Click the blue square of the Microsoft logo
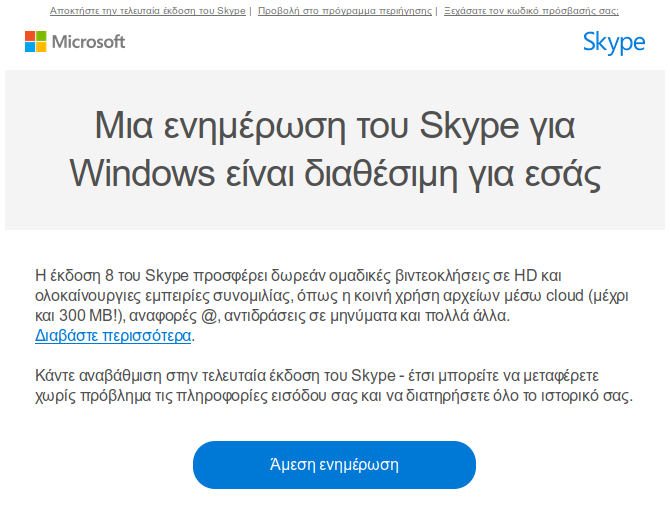Image resolution: width=670 pixels, height=520 pixels. tap(30, 47)
